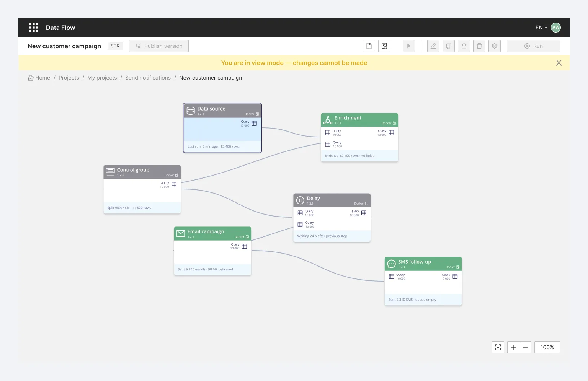This screenshot has width=588, height=381.
Task: Click the 100% zoom value field
Action: click(x=547, y=347)
